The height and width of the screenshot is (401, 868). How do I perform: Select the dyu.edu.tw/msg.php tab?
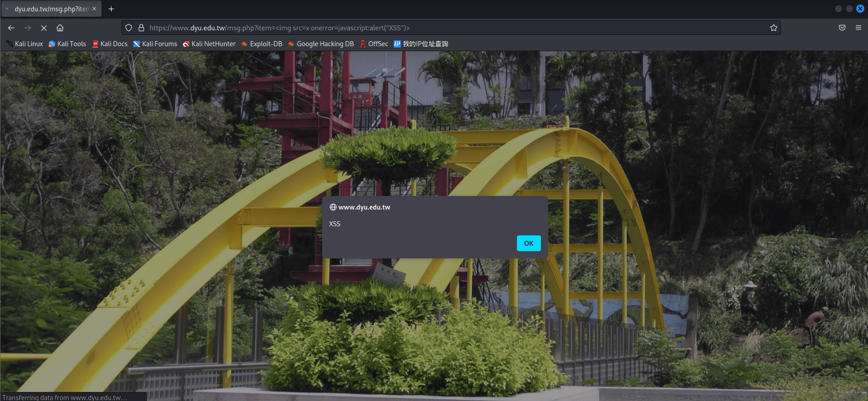tap(51, 9)
